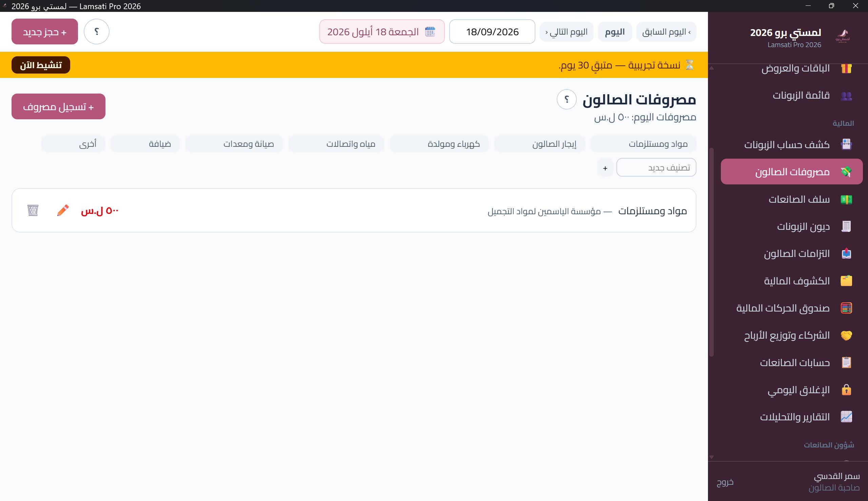Click خروج to log out
Viewport: 868px width, 501px height.
725,482
